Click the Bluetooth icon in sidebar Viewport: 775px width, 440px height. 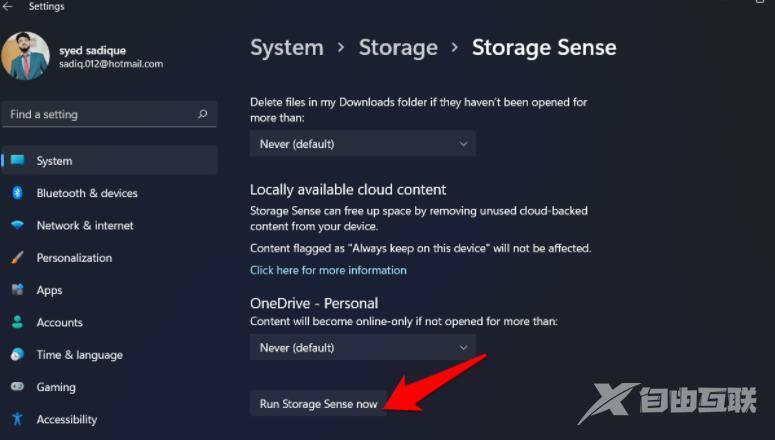tap(17, 193)
